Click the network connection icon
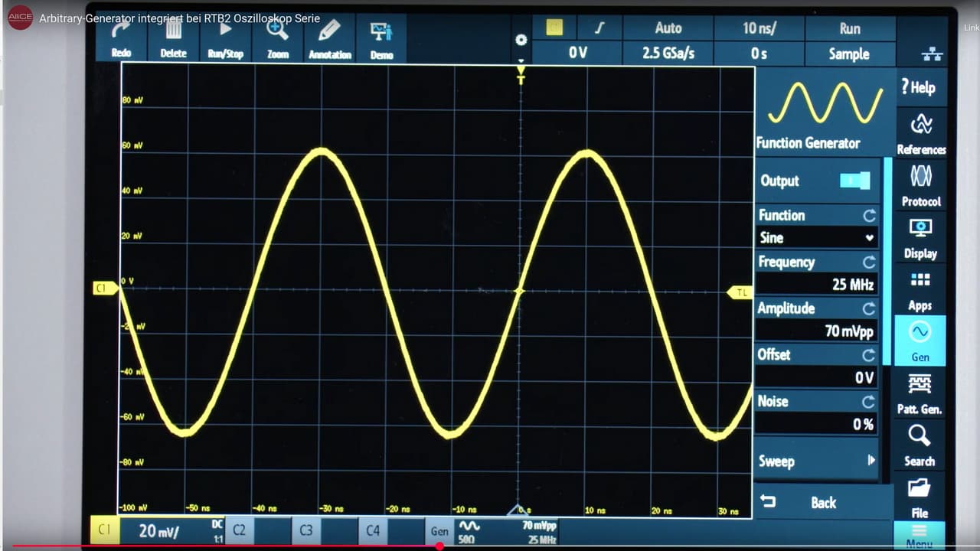The height and width of the screenshot is (551, 980). 933,54
